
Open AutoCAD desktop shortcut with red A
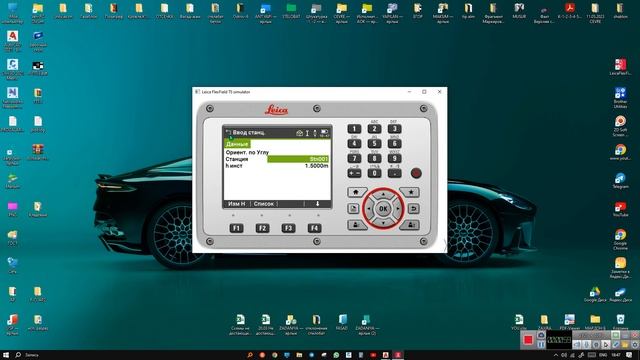tap(12, 41)
